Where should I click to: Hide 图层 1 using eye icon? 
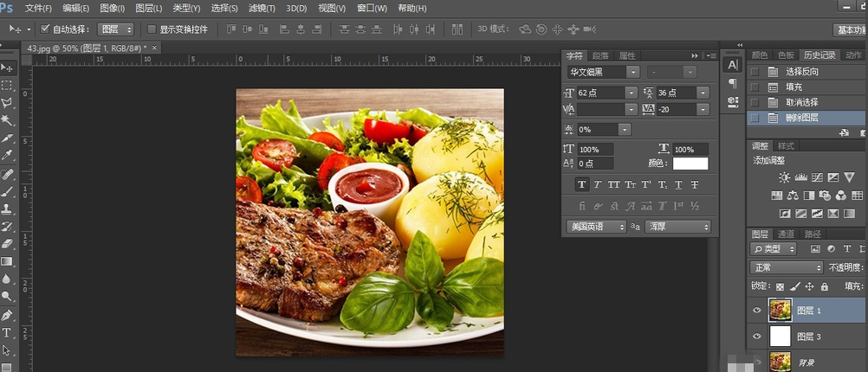(x=757, y=311)
